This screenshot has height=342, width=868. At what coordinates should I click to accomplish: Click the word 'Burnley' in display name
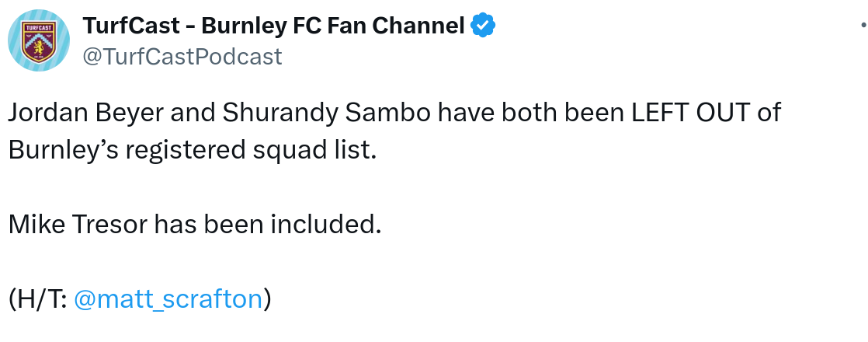pyautogui.click(x=238, y=26)
